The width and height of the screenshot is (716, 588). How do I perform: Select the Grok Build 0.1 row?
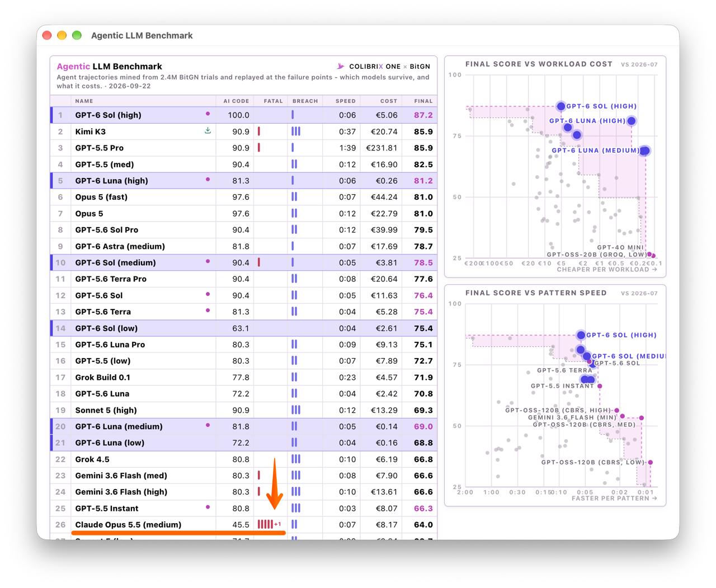(x=244, y=377)
